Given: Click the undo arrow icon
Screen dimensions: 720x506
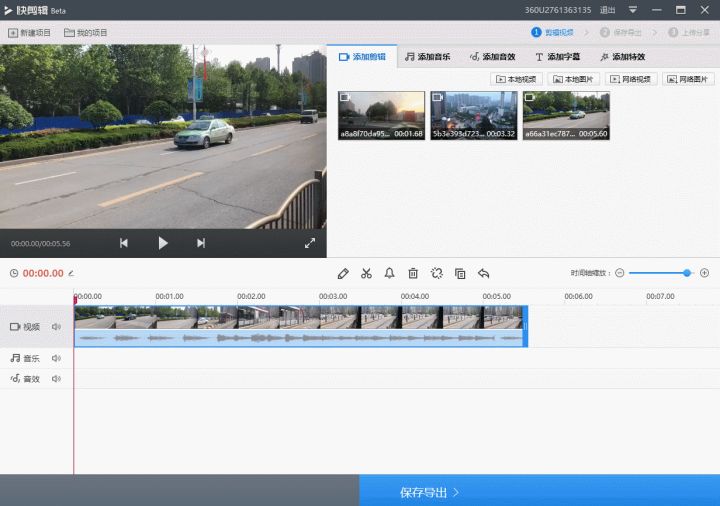Looking at the screenshot, I should [x=484, y=273].
